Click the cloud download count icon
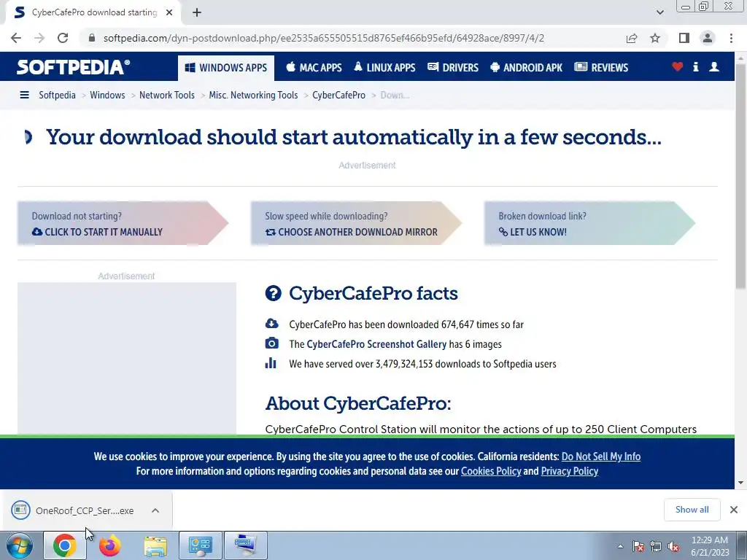 [271, 324]
